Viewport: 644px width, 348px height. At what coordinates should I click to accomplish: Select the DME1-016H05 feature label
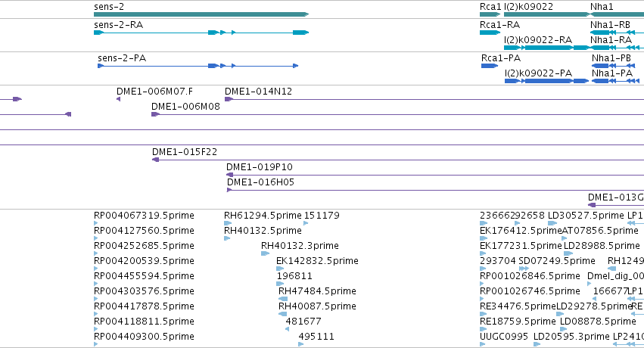260,182
